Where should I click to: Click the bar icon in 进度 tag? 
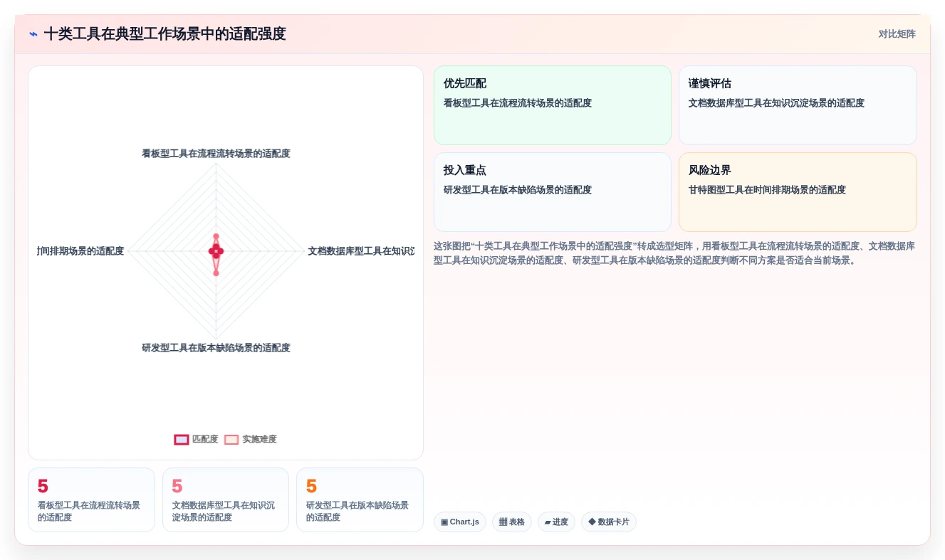pyautogui.click(x=548, y=522)
